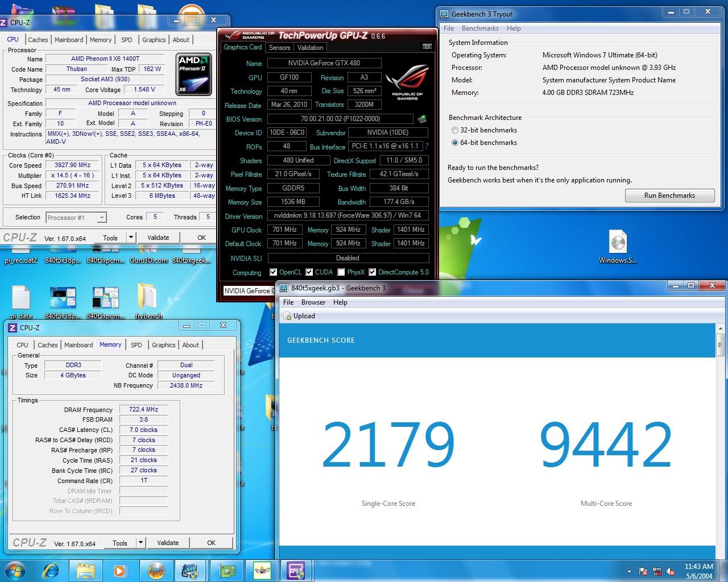Open the Processor #1 selection dropdown
The height and width of the screenshot is (582, 728).
[76, 218]
